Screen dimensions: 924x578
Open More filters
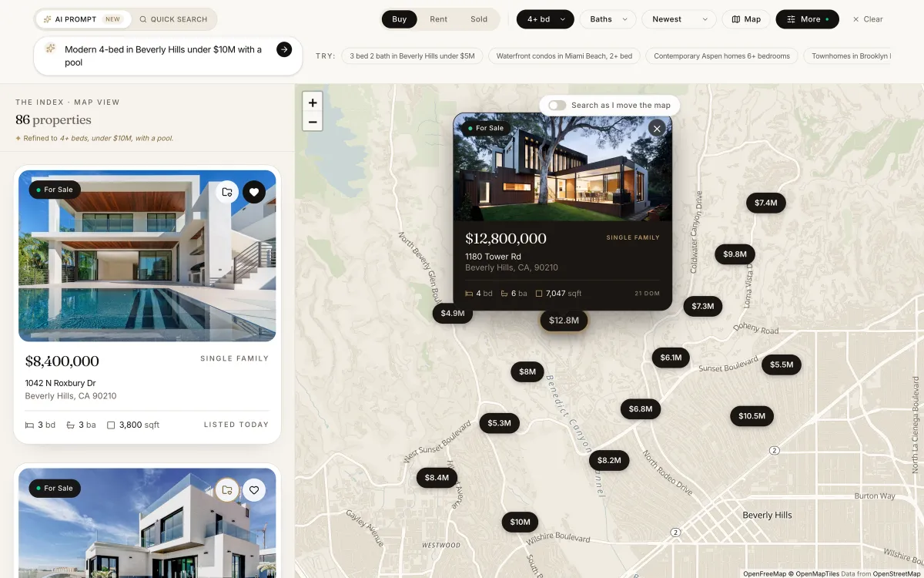[808, 19]
